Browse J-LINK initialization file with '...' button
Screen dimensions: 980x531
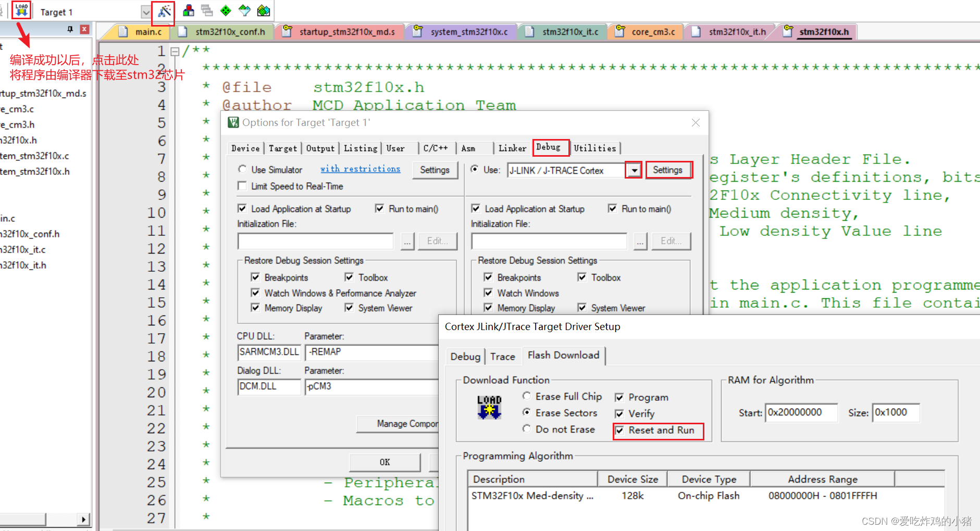coord(640,241)
